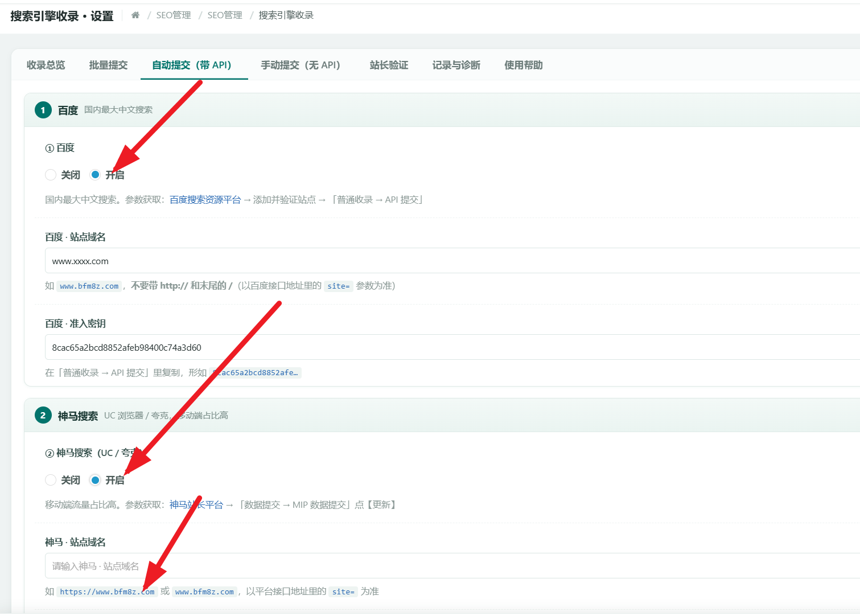
Task: Open the 神马站长平台 link
Action: pyautogui.click(x=196, y=504)
